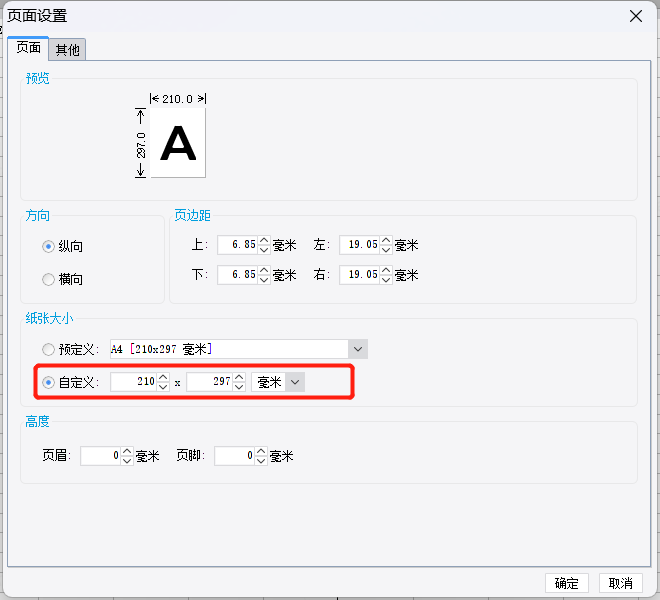The image size is (660, 600).
Task: Choose the 预定义 paper size option
Action: [x=48, y=349]
